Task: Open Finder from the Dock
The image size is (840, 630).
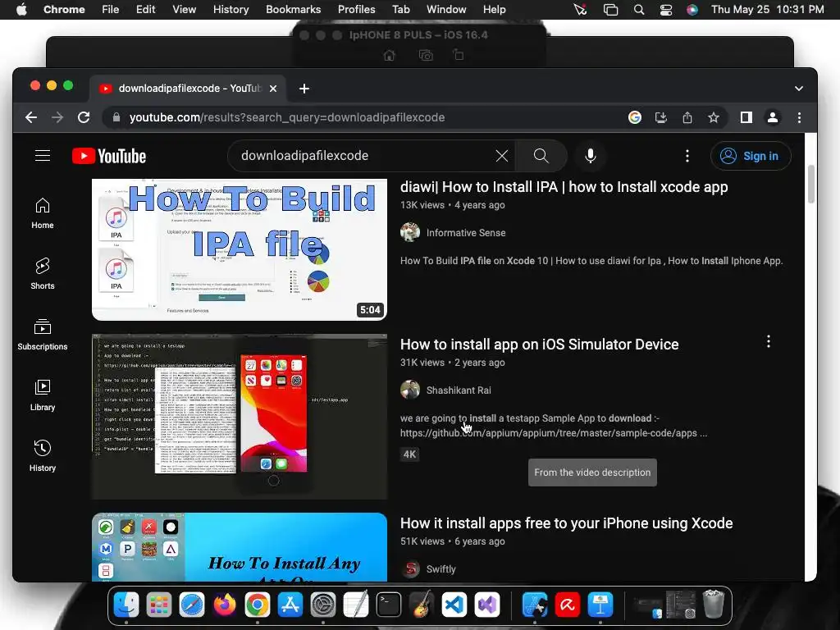Action: tap(126, 605)
